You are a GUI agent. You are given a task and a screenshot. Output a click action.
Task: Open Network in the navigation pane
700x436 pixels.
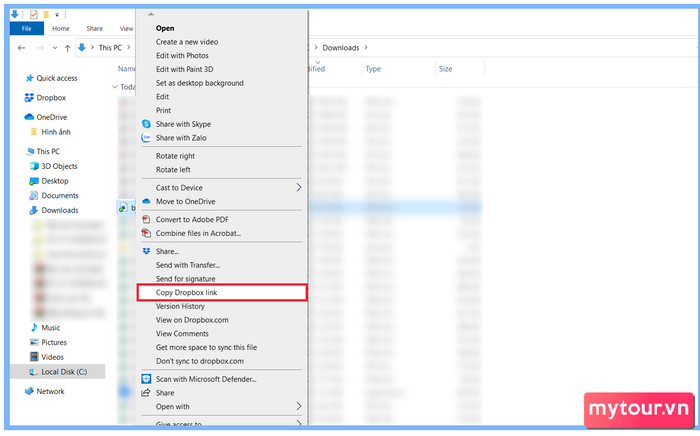point(50,392)
